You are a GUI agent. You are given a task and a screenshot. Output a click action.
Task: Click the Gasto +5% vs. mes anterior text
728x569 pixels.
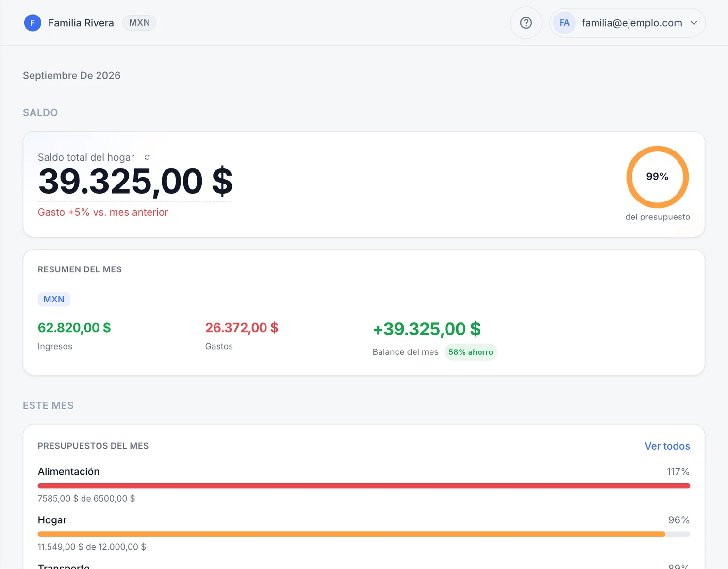point(103,212)
